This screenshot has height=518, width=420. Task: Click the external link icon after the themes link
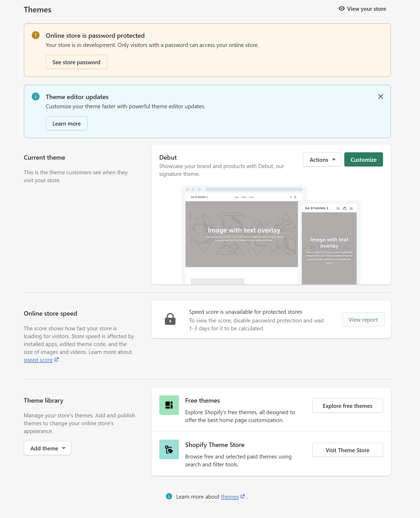[x=242, y=496]
